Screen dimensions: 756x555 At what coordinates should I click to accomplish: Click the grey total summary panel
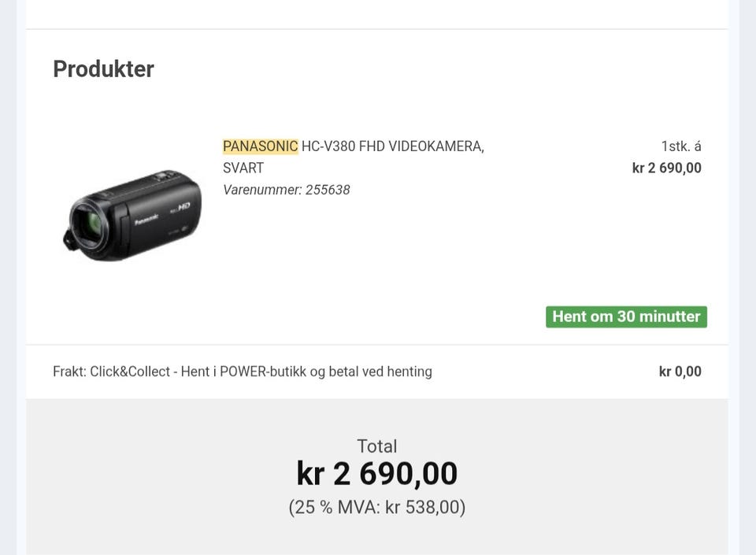point(377,476)
